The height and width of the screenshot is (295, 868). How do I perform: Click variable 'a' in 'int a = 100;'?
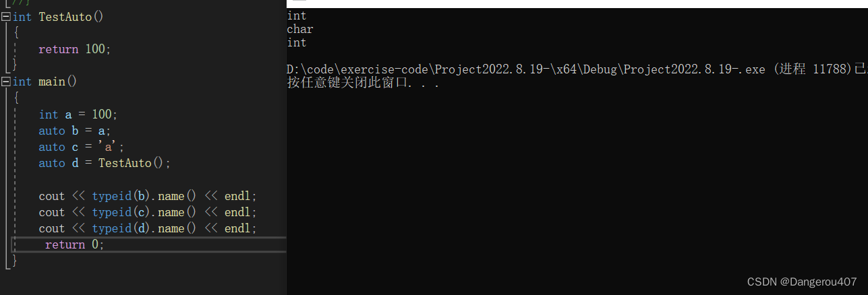[x=68, y=114]
